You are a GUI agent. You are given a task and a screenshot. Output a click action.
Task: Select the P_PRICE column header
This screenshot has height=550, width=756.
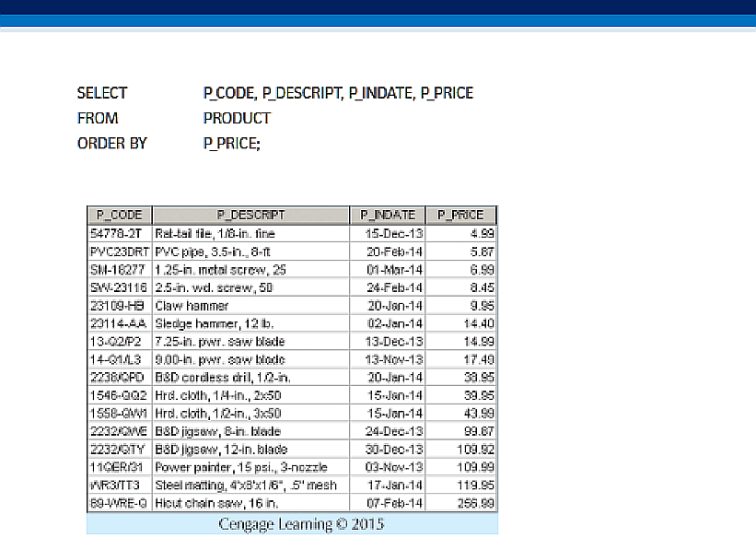tap(461, 215)
